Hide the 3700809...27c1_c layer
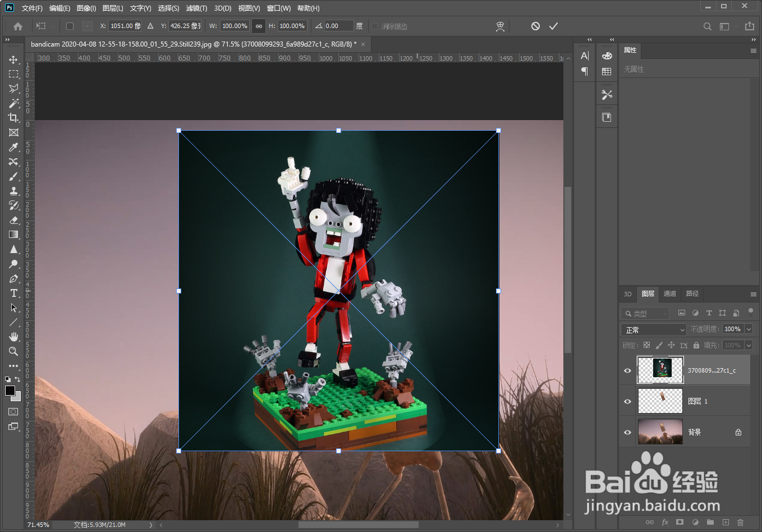Screen dimensions: 762x532 click(627, 370)
